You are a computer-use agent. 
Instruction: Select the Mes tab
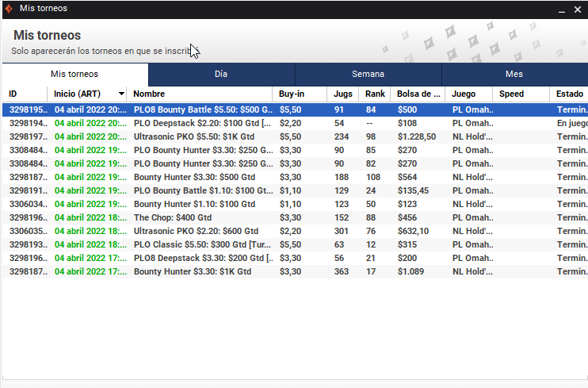pyautogui.click(x=514, y=74)
